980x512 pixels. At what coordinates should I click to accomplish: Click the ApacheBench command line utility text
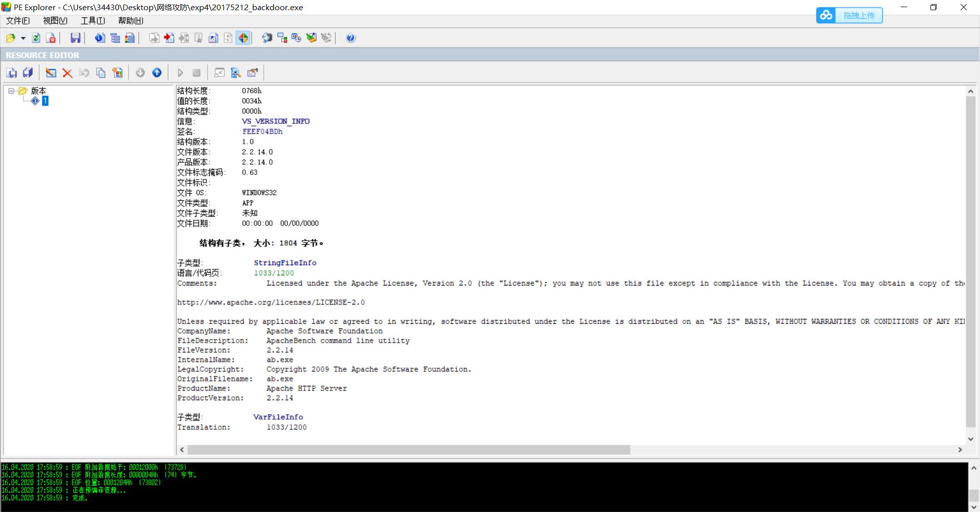point(338,341)
